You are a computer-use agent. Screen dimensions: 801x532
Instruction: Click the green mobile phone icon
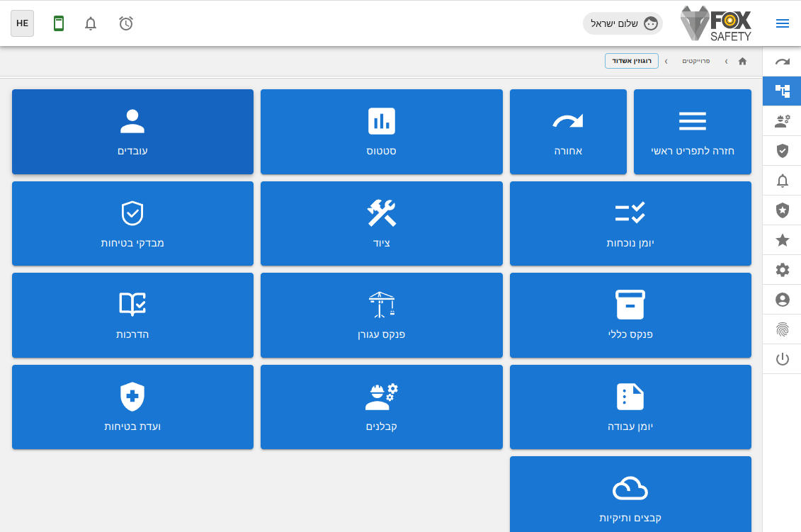coord(59,23)
